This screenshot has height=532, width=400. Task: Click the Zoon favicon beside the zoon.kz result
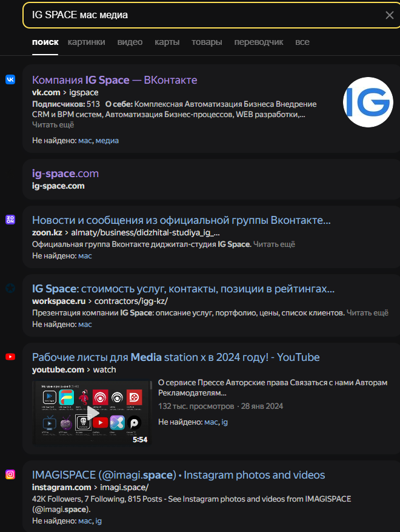[10, 220]
